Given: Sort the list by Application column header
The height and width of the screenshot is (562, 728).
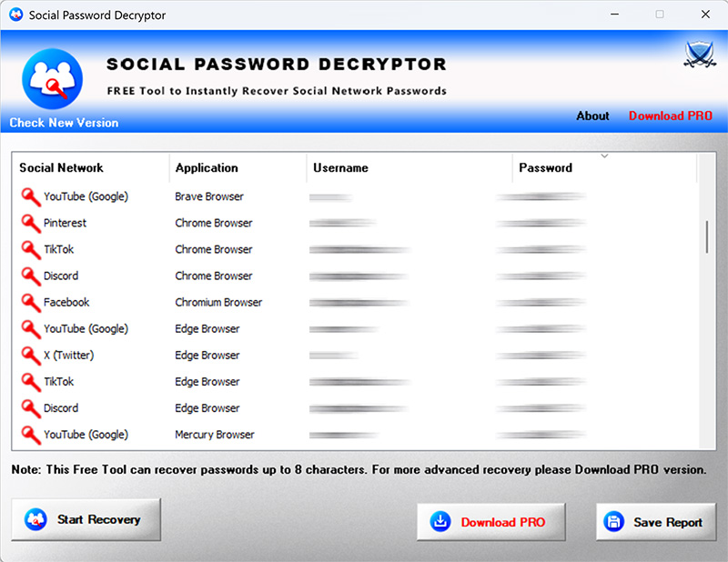Looking at the screenshot, I should (x=207, y=168).
